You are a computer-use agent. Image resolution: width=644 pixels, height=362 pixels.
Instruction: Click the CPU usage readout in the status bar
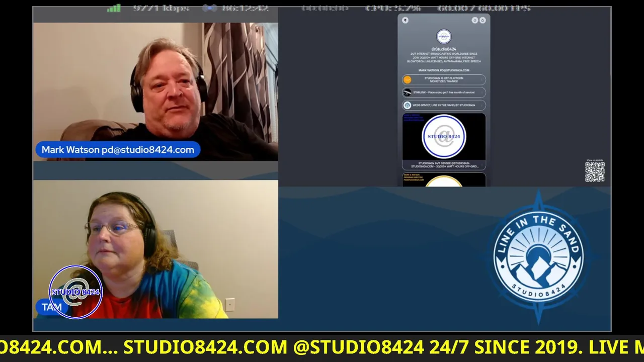click(x=393, y=8)
